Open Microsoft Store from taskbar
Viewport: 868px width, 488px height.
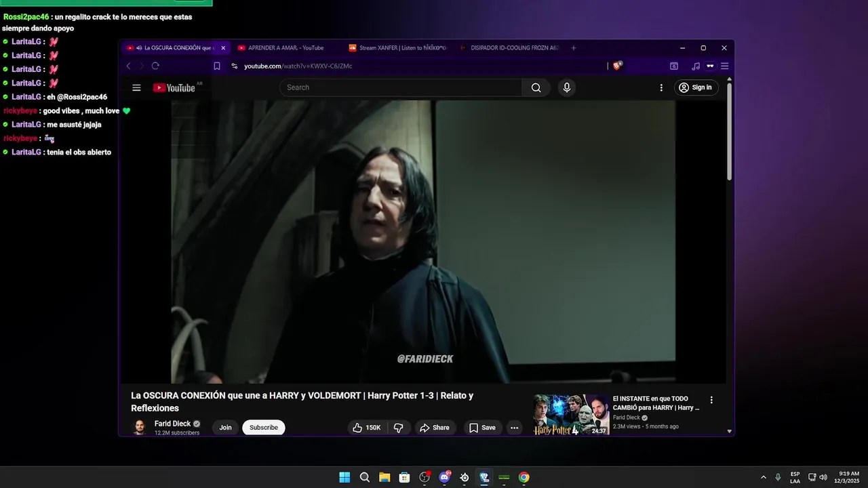pos(404,477)
